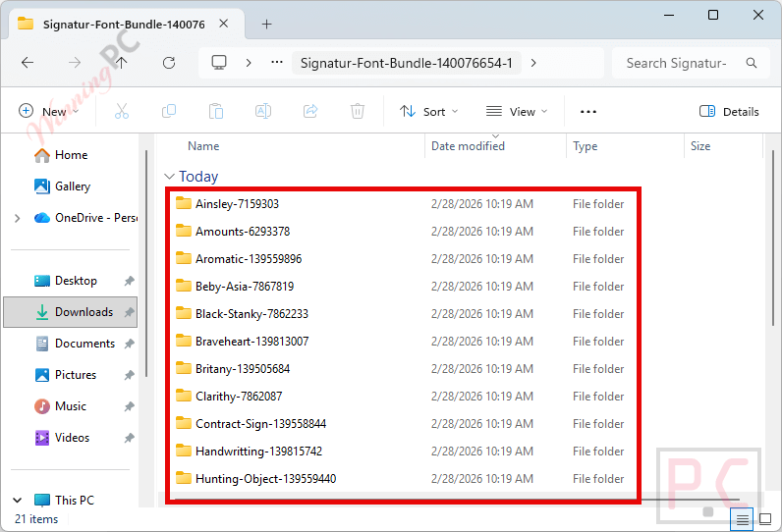Expand OneDrive - Personal in sidebar
This screenshot has width=782, height=532.
click(18, 218)
